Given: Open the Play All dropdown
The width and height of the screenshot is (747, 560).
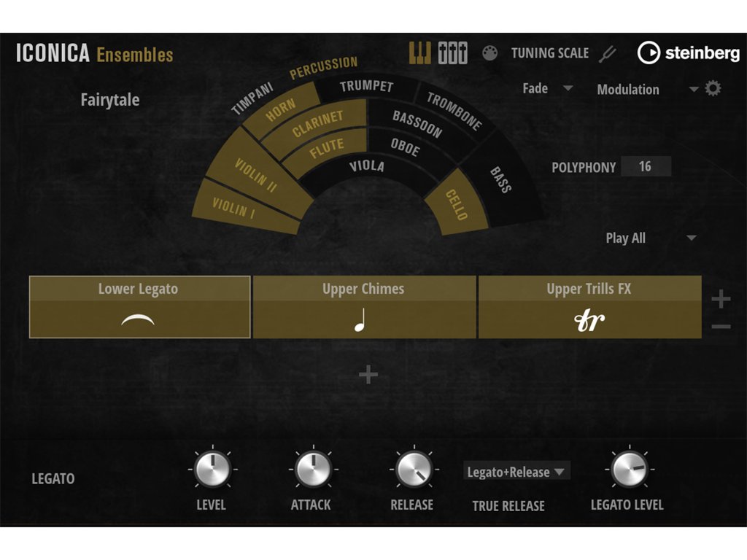Looking at the screenshot, I should click(651, 238).
